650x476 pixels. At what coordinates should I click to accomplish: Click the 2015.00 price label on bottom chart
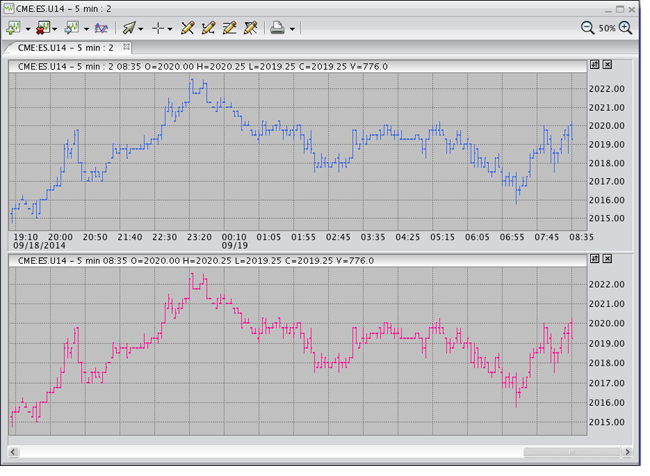pos(607,422)
